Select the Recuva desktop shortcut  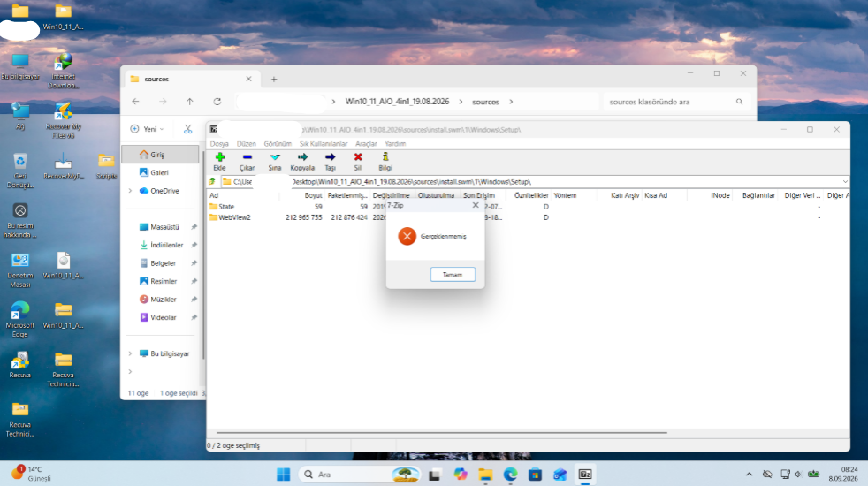click(20, 365)
